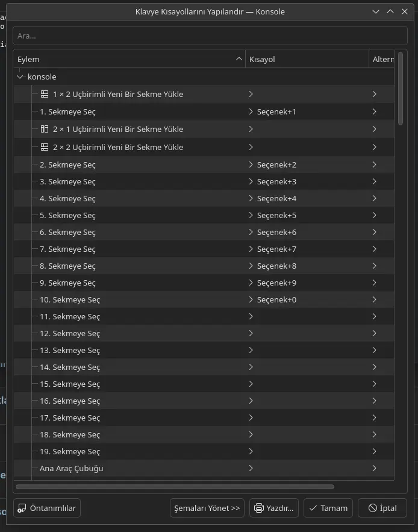Expand shortcut chevron for 1. Sekmeye Seç
The height and width of the screenshot is (532, 418).
pyautogui.click(x=251, y=111)
